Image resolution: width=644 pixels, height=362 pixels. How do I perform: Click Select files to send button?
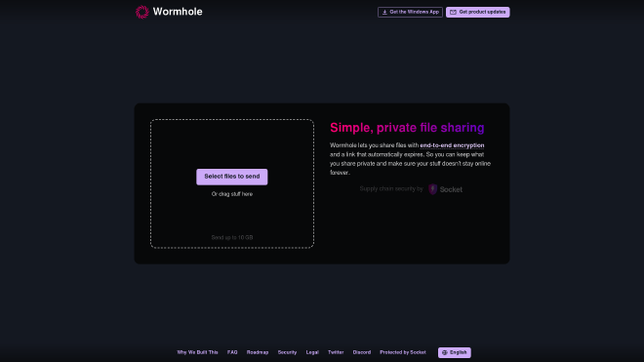pyautogui.click(x=232, y=177)
